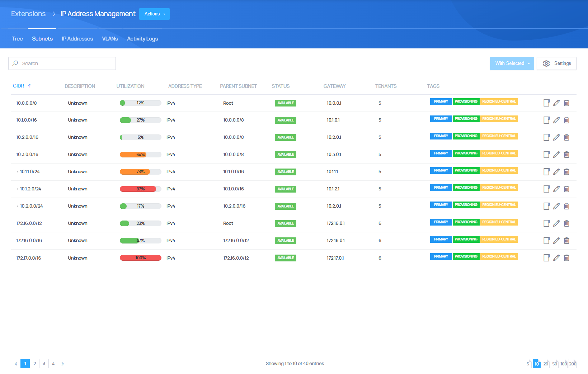Viewport: 588px width, 374px height.
Task: Sort by the Tenants column header
Action: (x=386, y=86)
